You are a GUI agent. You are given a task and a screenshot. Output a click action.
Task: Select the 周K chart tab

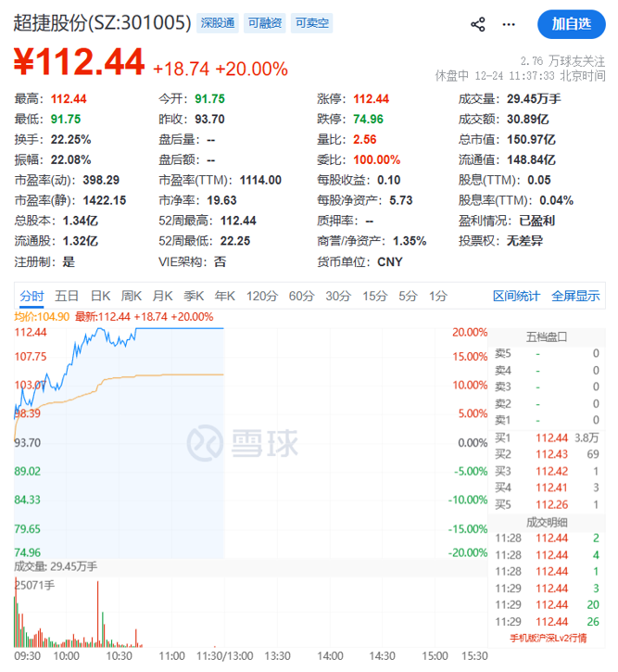pos(132,296)
